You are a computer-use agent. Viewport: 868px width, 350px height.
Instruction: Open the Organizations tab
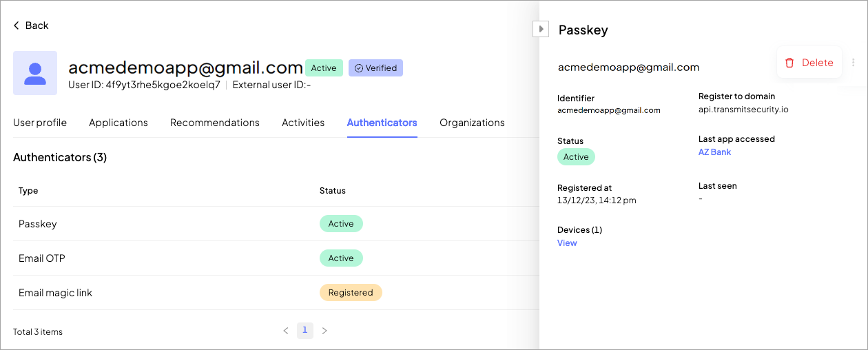point(473,123)
